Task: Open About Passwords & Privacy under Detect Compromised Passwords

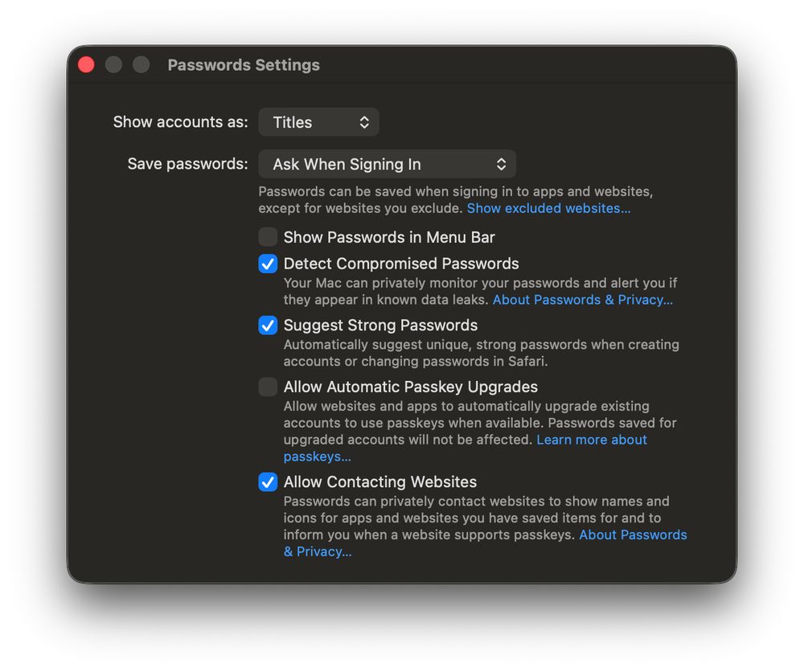Action: (x=583, y=299)
